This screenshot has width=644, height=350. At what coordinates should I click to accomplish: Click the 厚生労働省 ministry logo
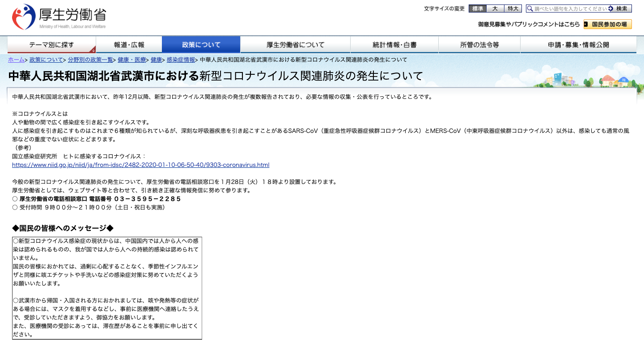(59, 17)
